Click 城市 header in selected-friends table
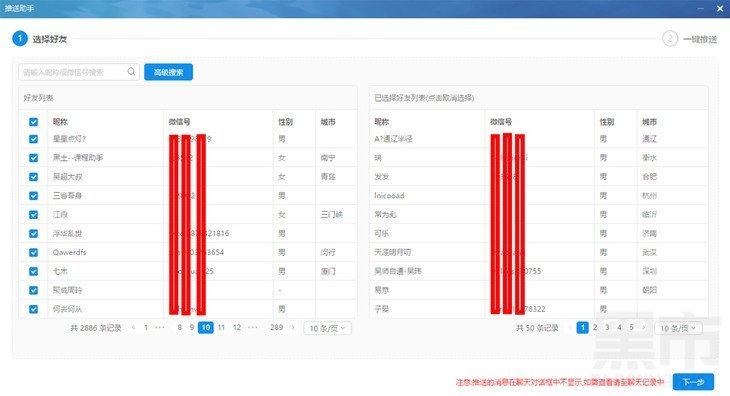This screenshot has height=396, width=730. coord(649,122)
